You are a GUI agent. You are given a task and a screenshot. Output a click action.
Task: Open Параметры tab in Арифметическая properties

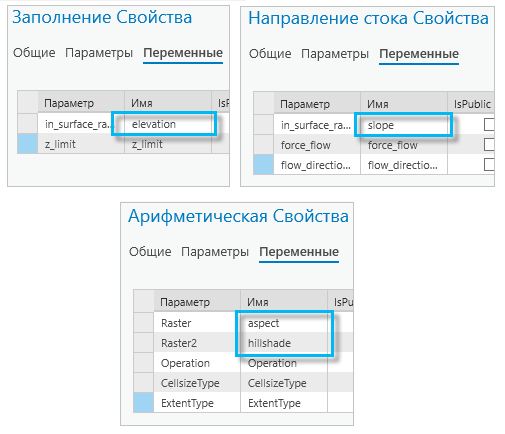[215, 252]
